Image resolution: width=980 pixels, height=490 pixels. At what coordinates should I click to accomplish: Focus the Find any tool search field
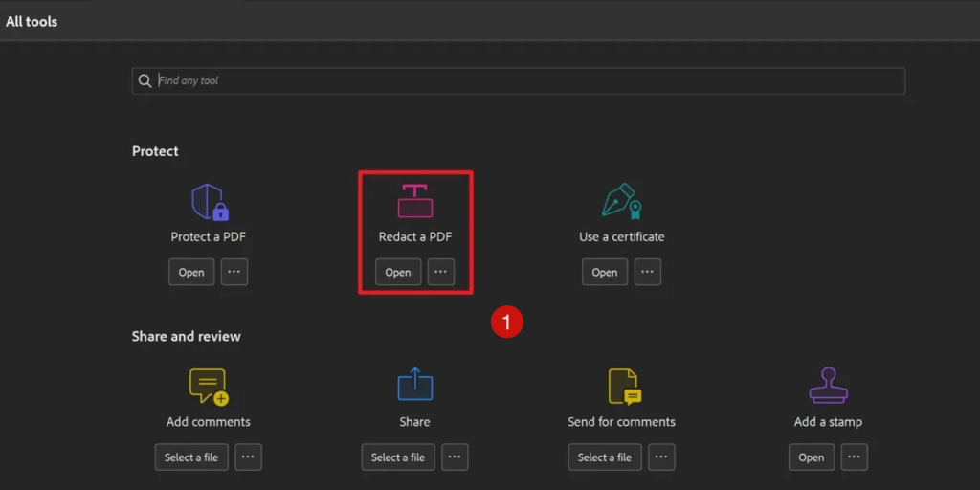[519, 81]
